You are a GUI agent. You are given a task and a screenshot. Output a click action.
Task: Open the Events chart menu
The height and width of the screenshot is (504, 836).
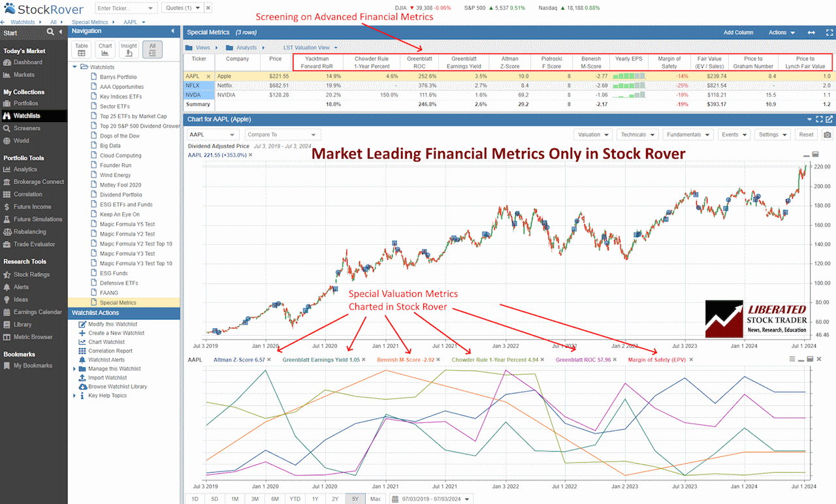coord(734,134)
